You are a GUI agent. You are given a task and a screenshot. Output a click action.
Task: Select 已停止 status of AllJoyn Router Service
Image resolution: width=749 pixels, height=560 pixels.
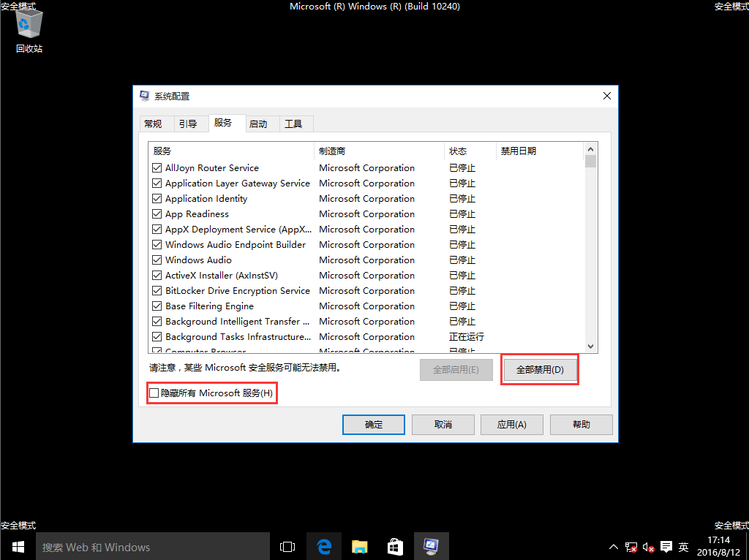(x=462, y=168)
